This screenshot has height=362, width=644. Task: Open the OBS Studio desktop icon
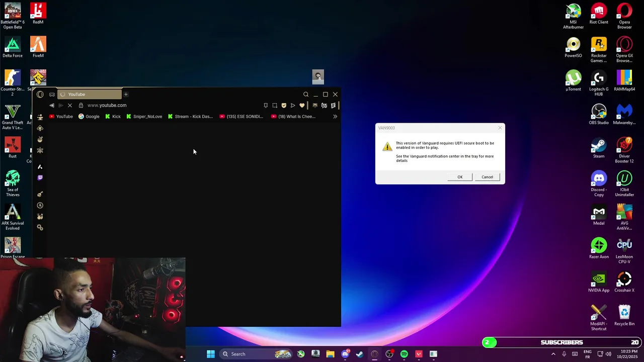pos(599,114)
